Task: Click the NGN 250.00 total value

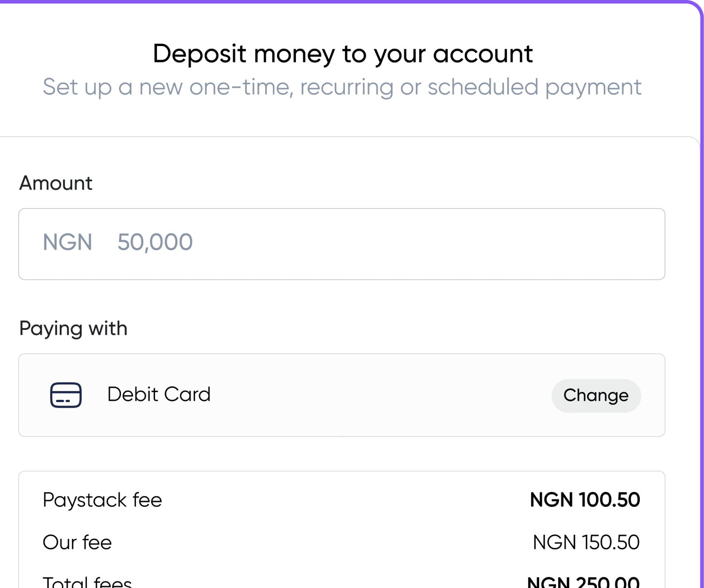Action: pos(583,581)
